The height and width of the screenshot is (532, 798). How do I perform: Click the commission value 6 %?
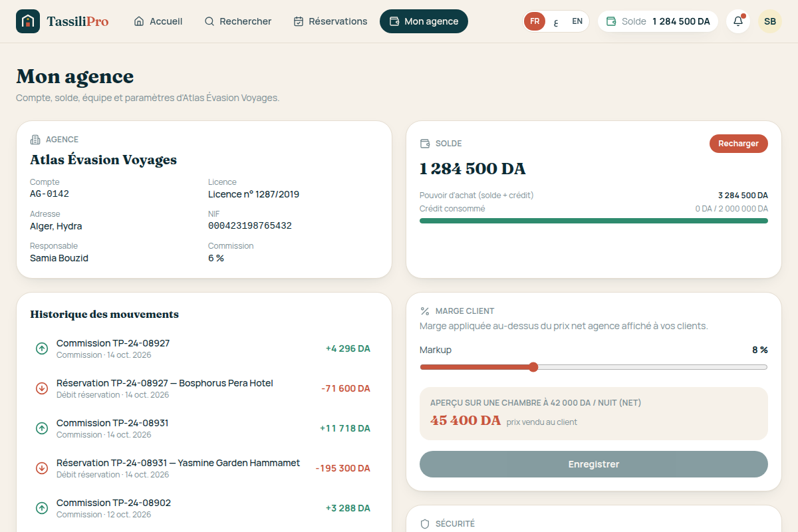(x=216, y=258)
